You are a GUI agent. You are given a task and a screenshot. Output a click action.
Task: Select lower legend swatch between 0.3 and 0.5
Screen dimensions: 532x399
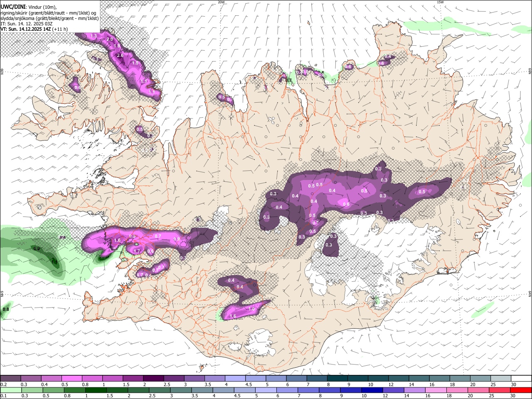pyautogui.click(x=32, y=390)
